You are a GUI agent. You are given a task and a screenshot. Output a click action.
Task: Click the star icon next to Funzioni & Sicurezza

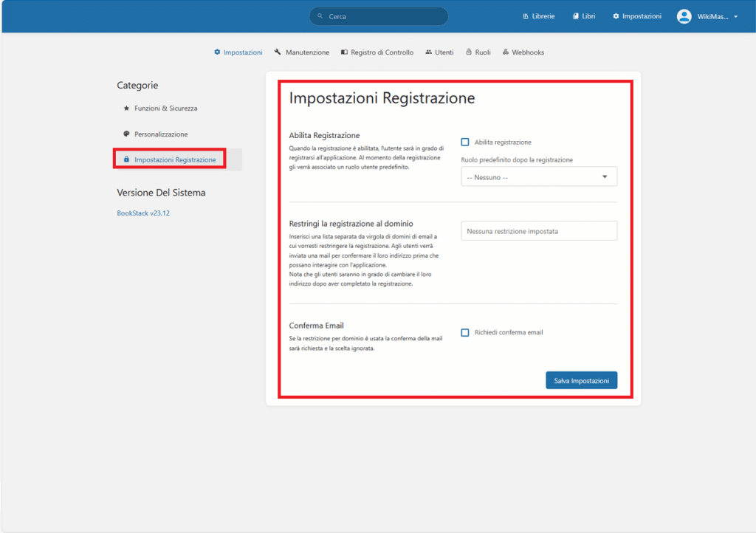click(126, 108)
